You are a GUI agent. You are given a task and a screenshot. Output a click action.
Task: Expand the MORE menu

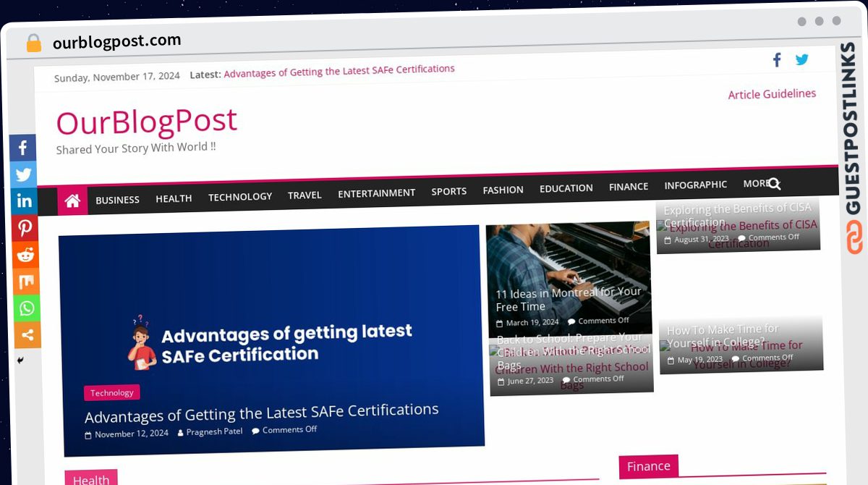[755, 183]
